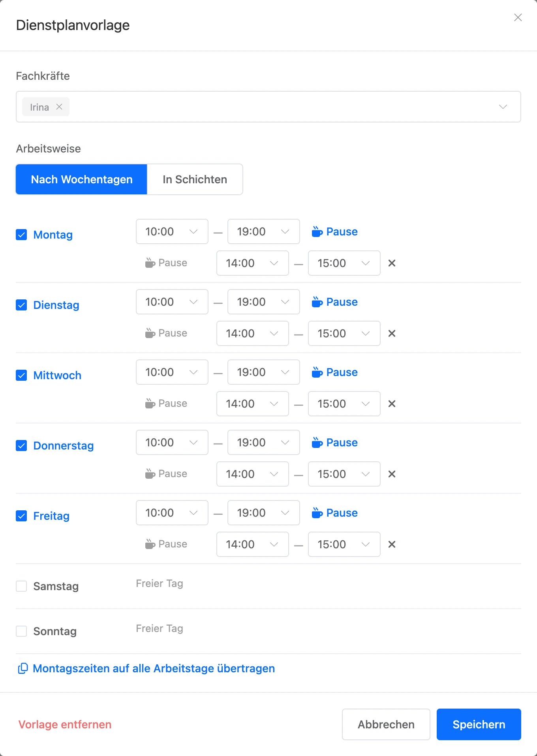The height and width of the screenshot is (756, 537).
Task: Remove Dienstag's pause with X icon
Action: tap(392, 333)
